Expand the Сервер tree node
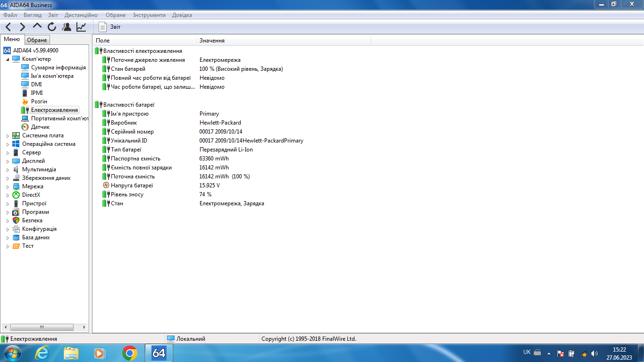The height and width of the screenshot is (362, 644). [x=8, y=152]
